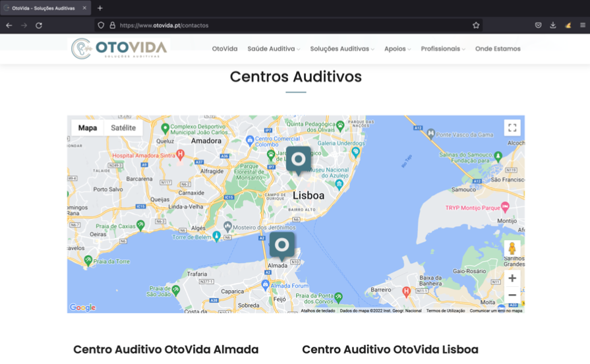This screenshot has height=364, width=590.
Task: Click the yellow extension icon in toolbar
Action: 568,25
